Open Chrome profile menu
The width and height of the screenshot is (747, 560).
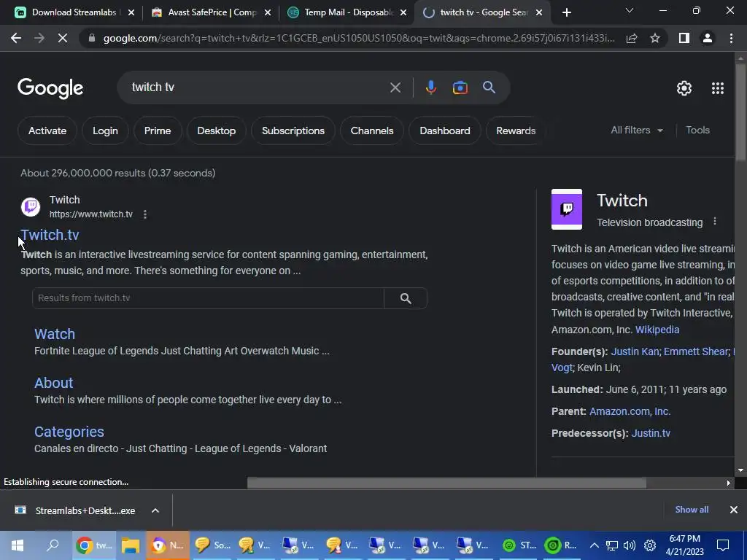708,38
